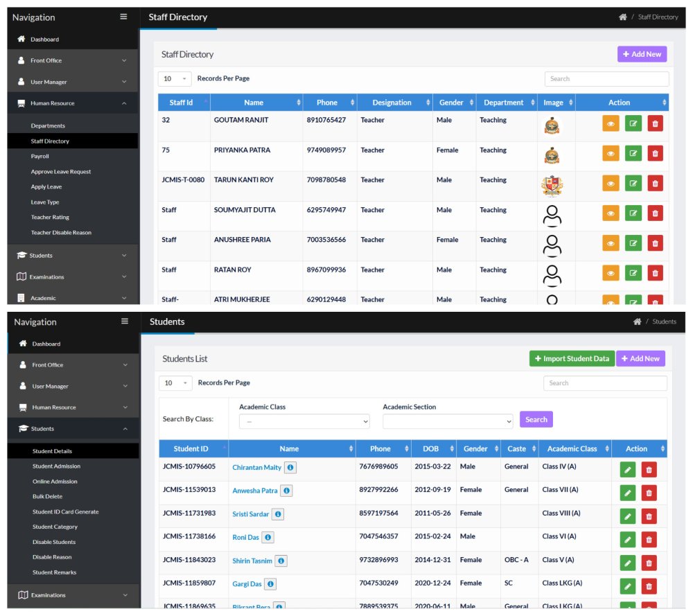Click Add New button in Staff Directory

[642, 54]
